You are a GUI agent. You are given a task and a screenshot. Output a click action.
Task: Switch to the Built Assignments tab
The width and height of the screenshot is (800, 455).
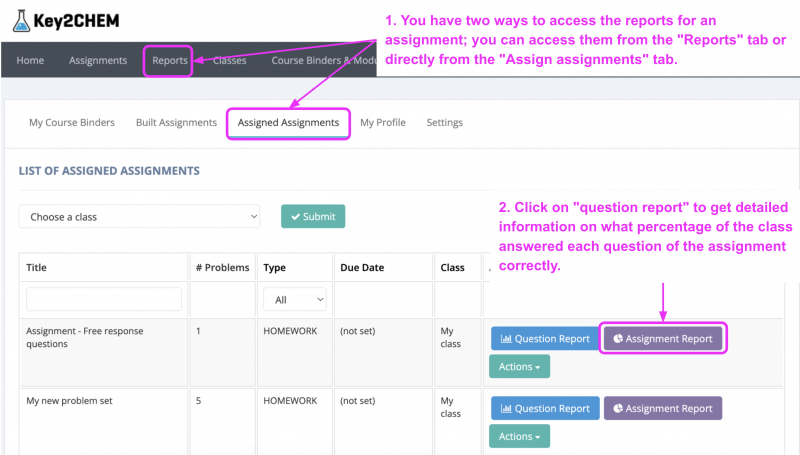pos(176,123)
